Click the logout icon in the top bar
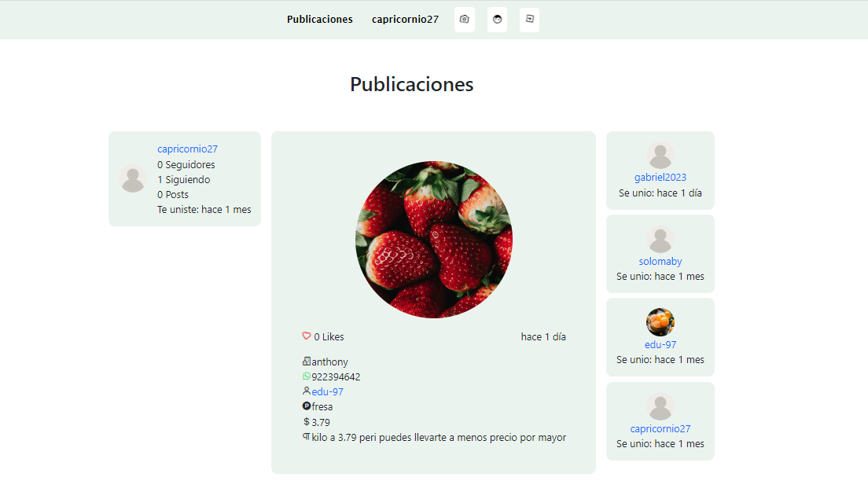868x492 pixels. pos(529,20)
